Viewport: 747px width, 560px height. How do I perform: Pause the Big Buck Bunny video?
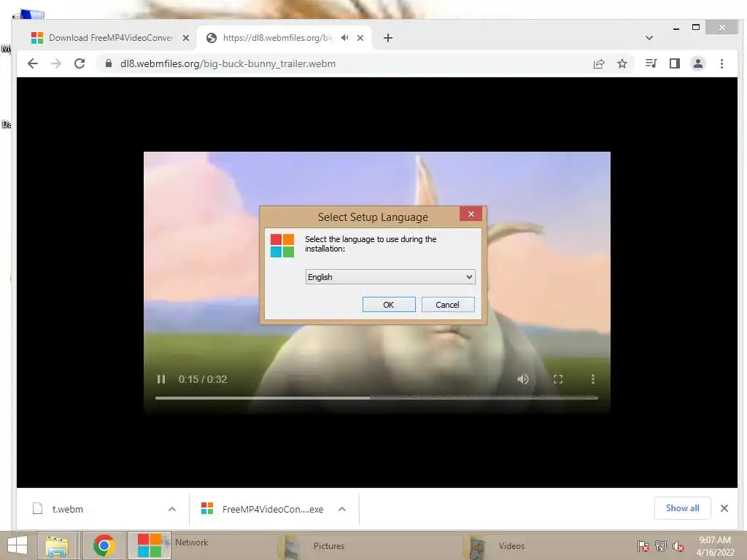[x=161, y=379]
